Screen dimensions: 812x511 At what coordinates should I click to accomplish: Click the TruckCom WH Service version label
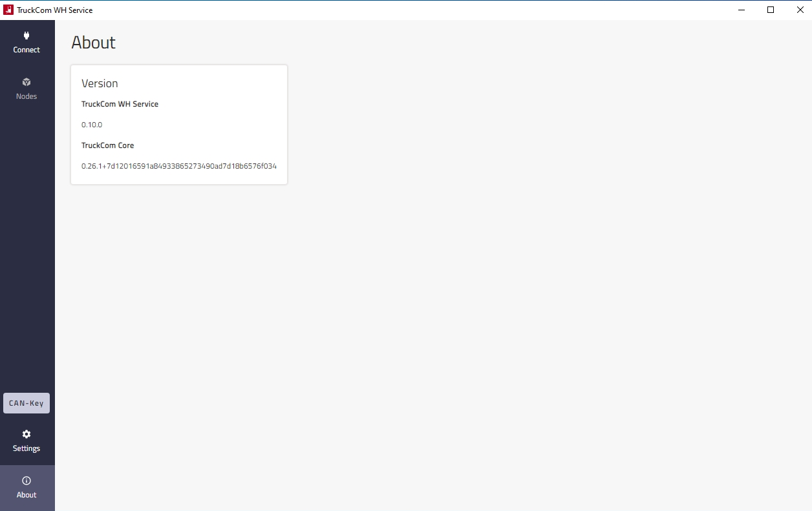coord(120,104)
